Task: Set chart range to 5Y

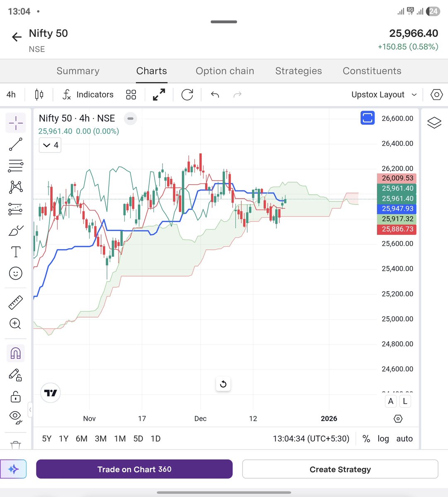Action: click(x=47, y=439)
